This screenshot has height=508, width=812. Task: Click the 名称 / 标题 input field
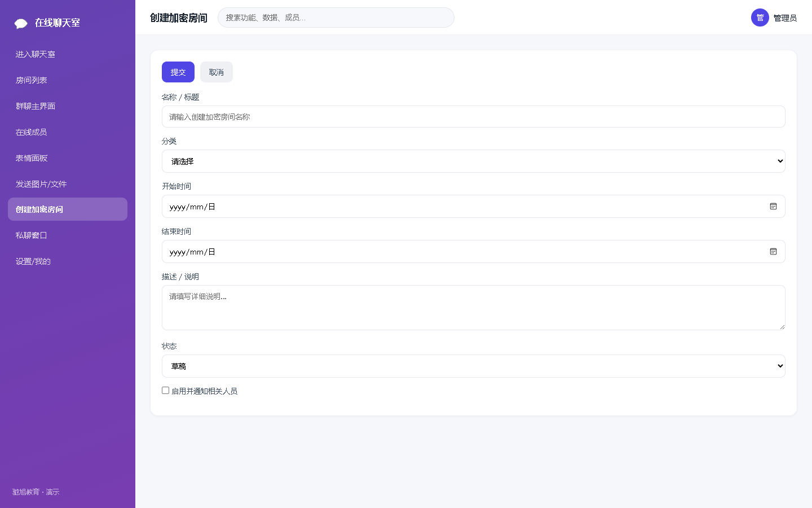[x=473, y=117]
